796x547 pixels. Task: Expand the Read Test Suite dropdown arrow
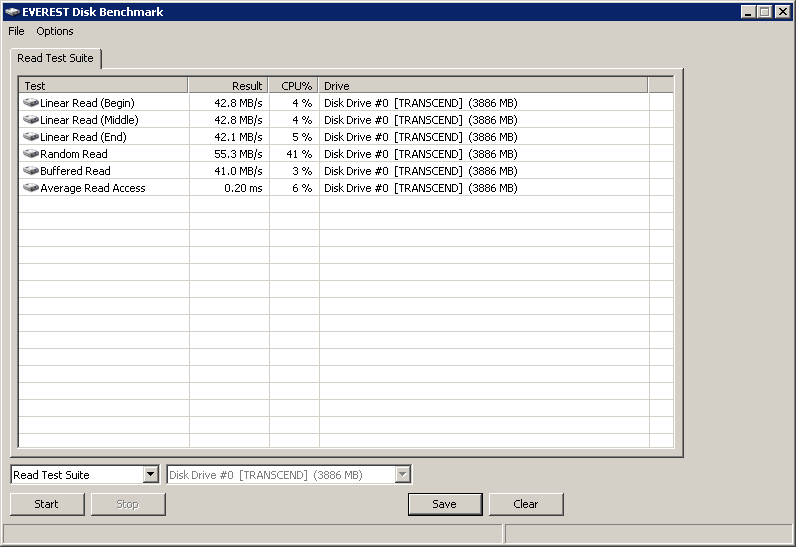pos(150,475)
